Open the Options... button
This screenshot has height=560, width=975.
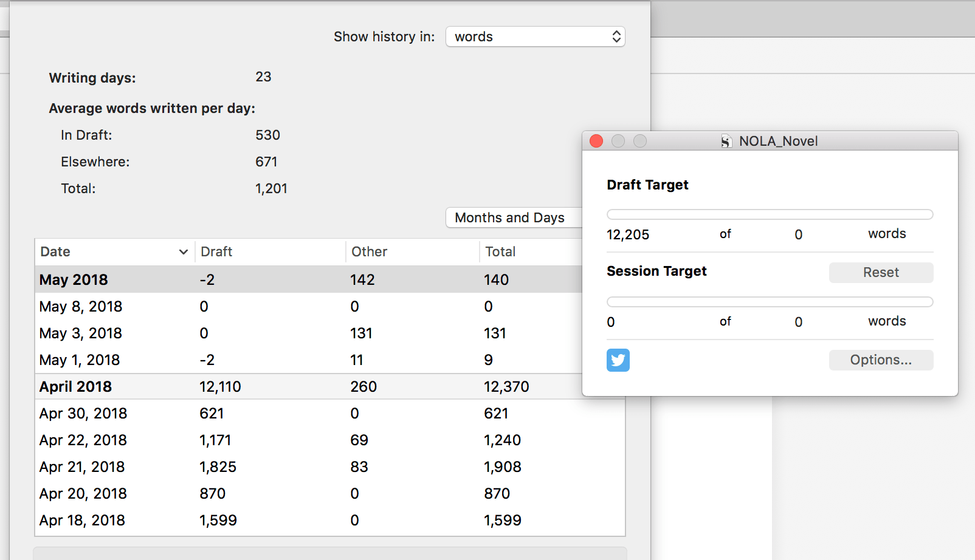(880, 360)
